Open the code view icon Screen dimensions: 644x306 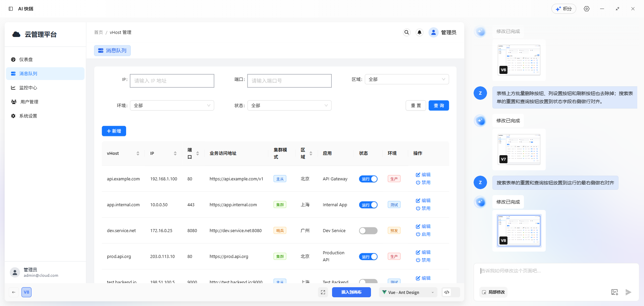point(447,292)
